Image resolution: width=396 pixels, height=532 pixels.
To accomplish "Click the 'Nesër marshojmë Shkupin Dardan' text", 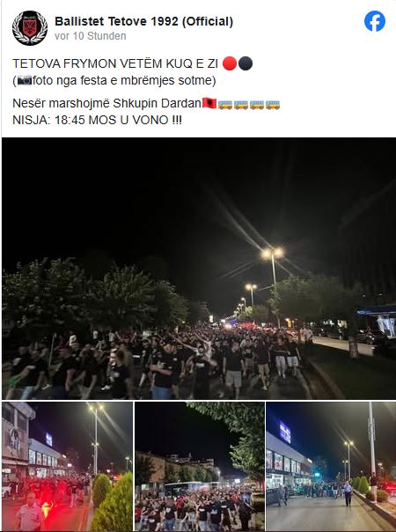I will [107, 103].
